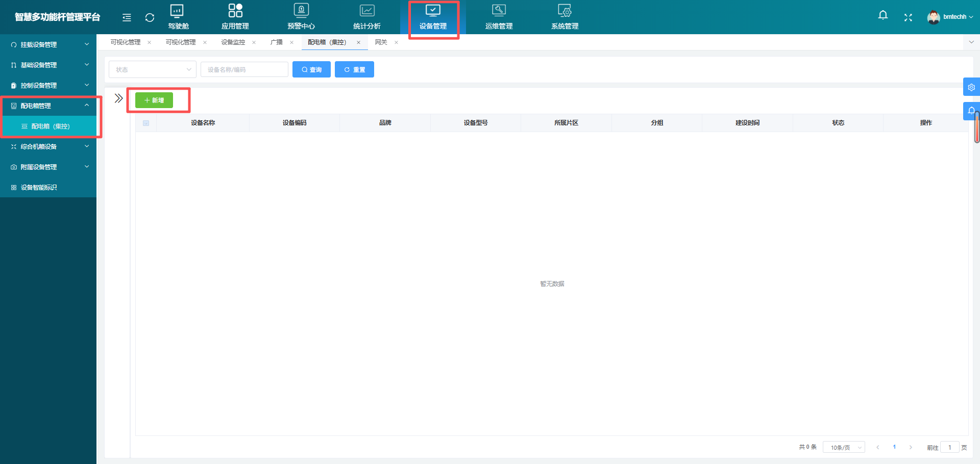Toggle fullscreen mode icon
980x464 pixels.
(x=908, y=17)
